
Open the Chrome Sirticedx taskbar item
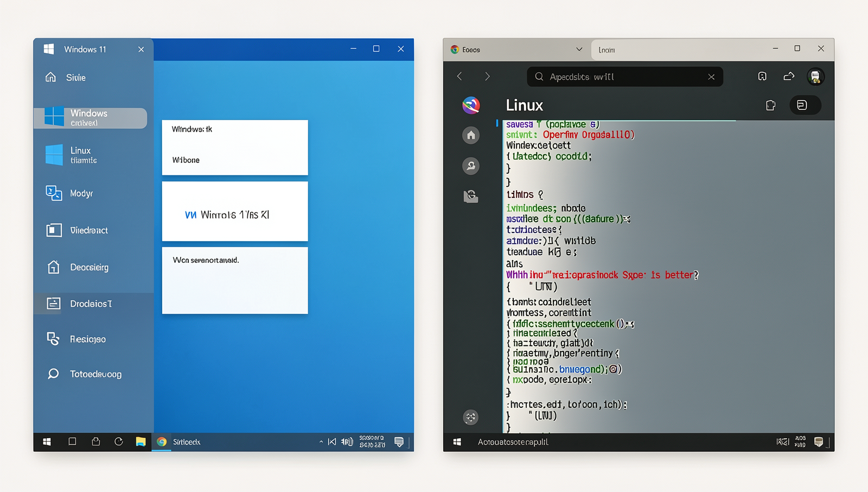pos(178,442)
